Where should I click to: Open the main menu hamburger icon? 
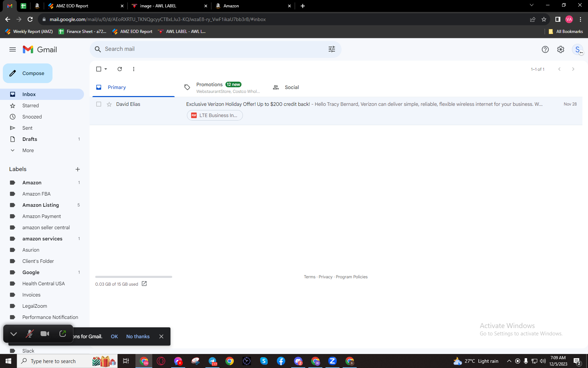[x=13, y=49]
